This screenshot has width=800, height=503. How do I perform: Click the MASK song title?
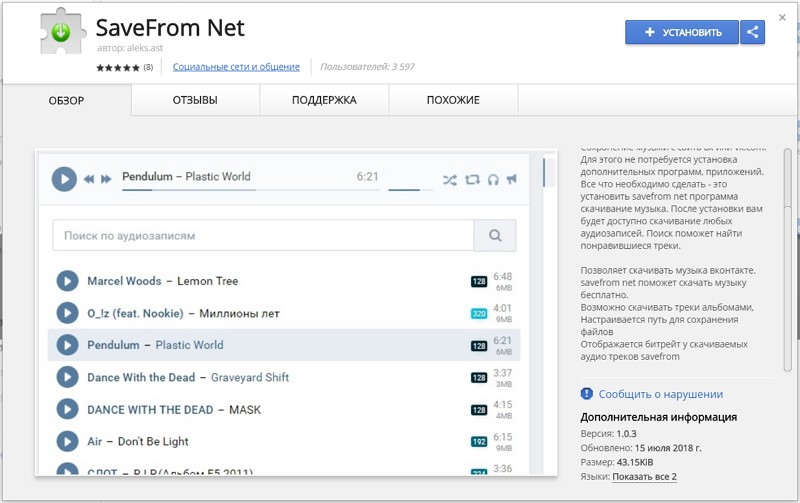tap(245, 410)
